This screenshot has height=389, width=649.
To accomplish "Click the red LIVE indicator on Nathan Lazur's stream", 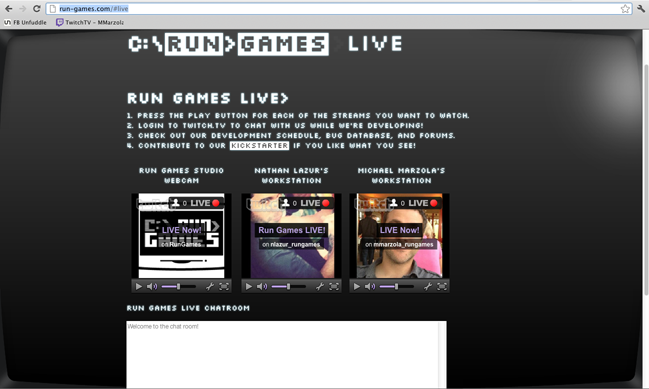I will click(326, 203).
